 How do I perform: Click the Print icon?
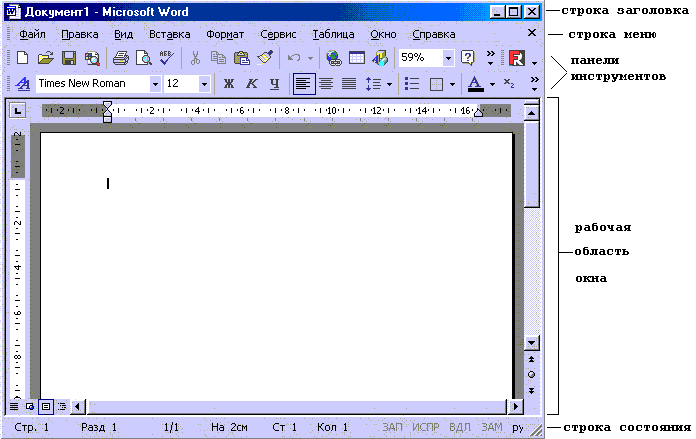[x=120, y=58]
